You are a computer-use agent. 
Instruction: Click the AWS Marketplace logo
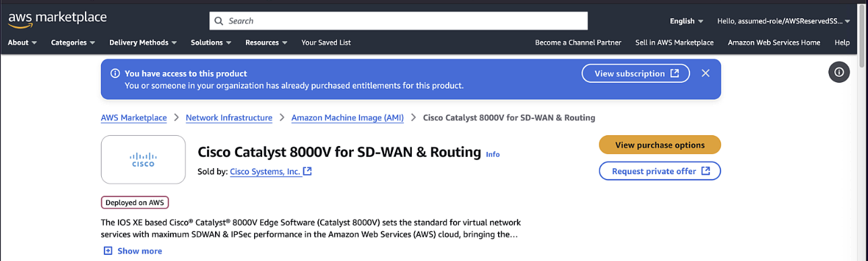57,20
